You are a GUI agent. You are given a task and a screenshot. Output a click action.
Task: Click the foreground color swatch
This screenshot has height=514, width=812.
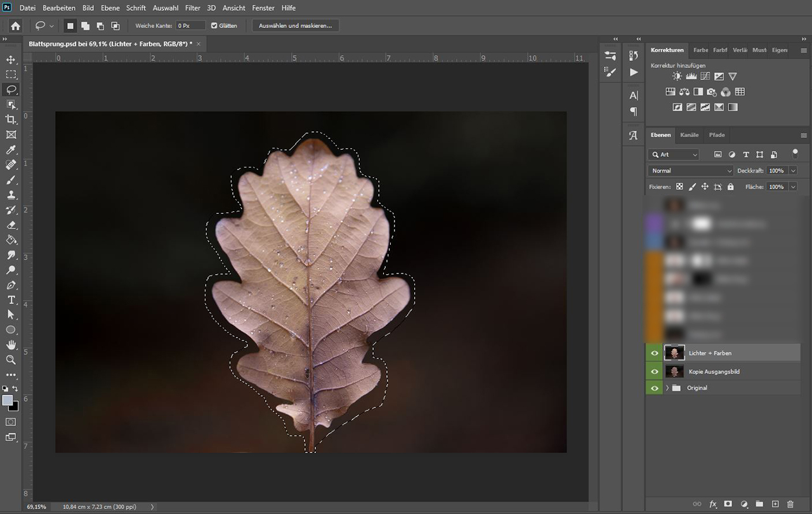8,400
